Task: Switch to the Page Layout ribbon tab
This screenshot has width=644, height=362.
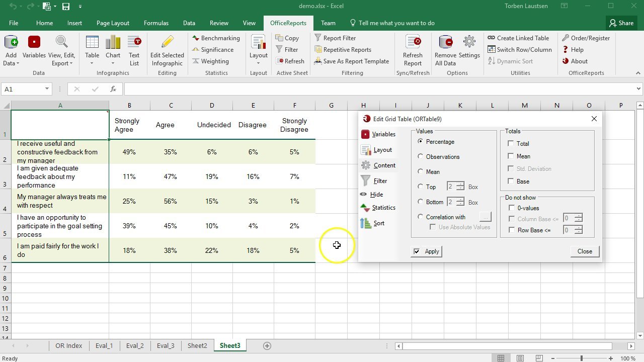Action: [113, 23]
